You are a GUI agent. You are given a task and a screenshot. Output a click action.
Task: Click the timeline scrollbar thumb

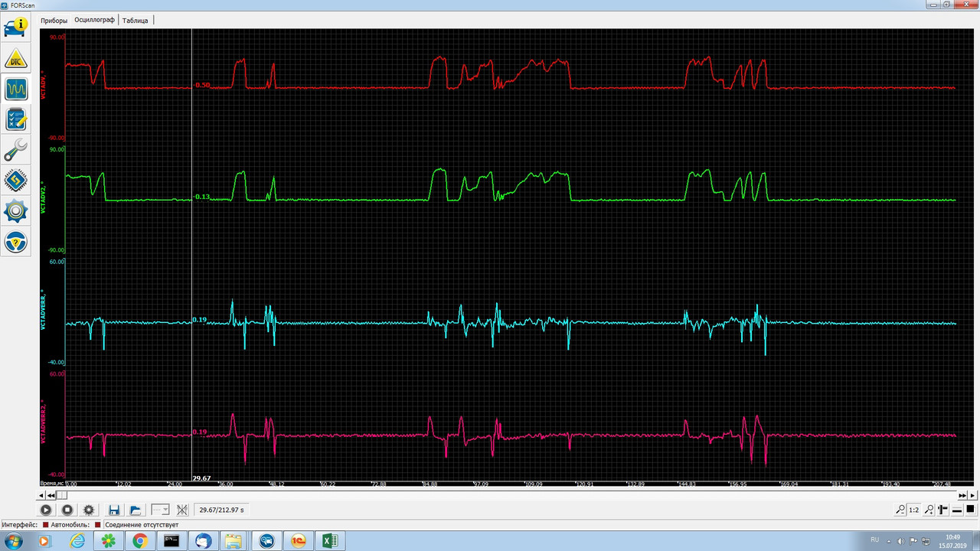[x=62, y=496]
